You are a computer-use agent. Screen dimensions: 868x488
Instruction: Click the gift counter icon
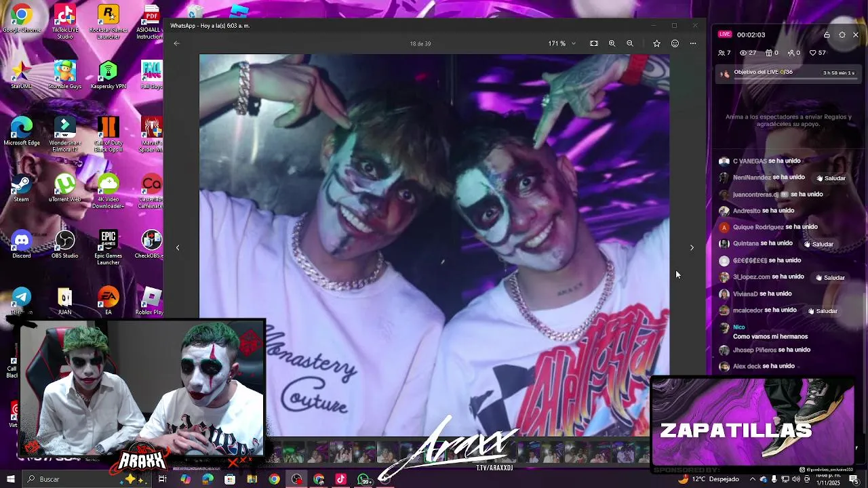tap(772, 53)
